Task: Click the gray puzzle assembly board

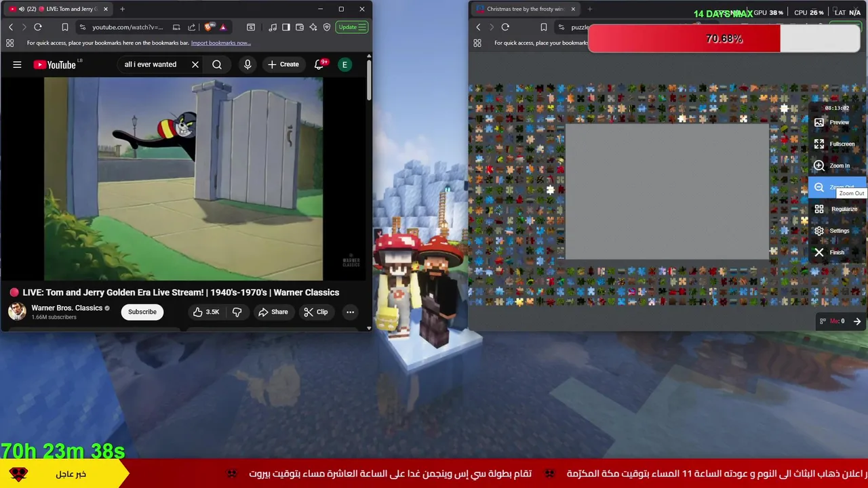Action: pos(667,192)
